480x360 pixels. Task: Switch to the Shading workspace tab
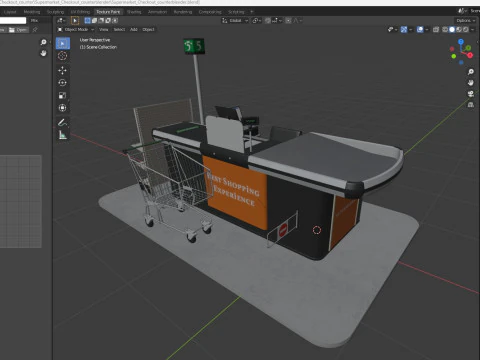tap(134, 12)
